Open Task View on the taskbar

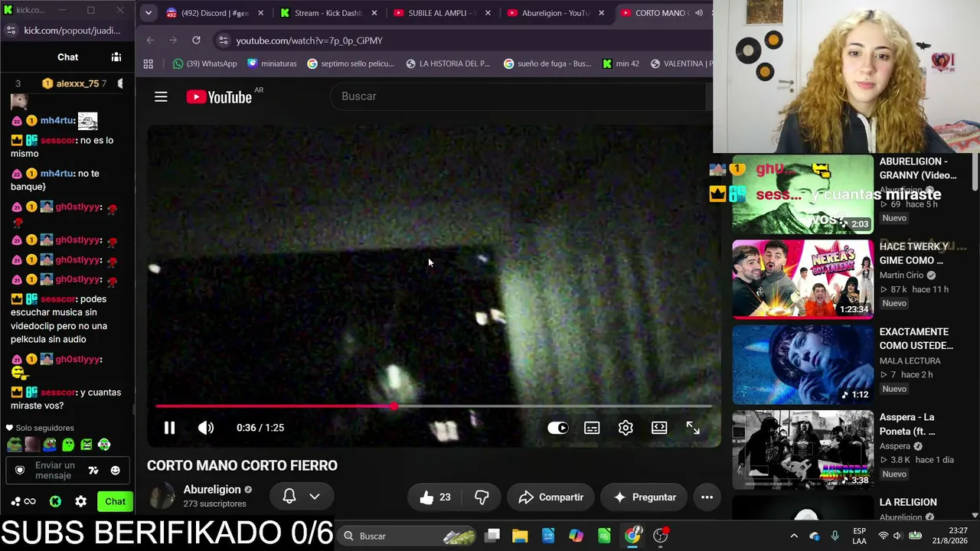[x=492, y=536]
